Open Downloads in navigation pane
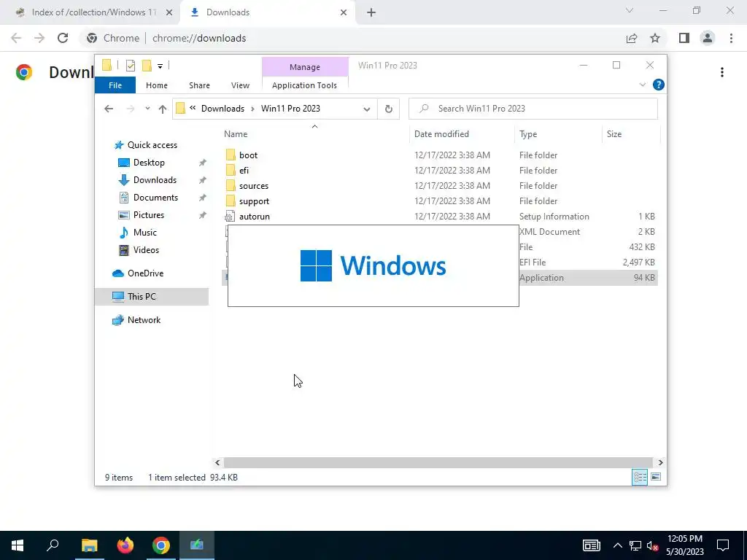 tap(155, 180)
